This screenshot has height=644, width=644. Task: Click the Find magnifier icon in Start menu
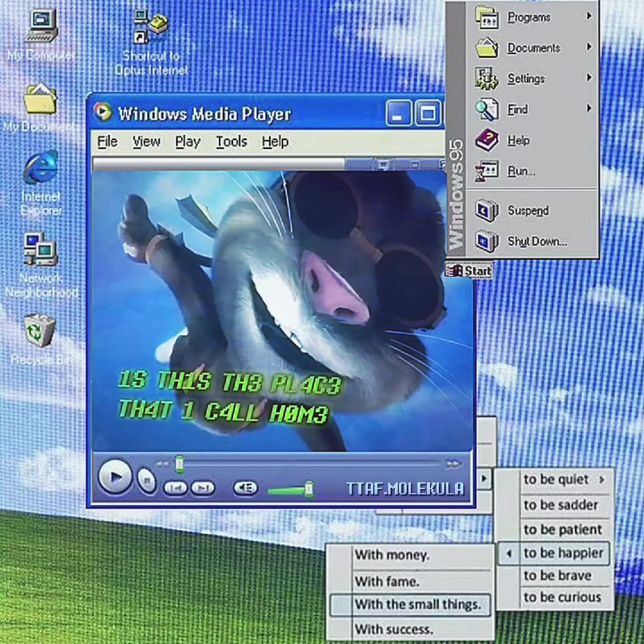click(487, 109)
